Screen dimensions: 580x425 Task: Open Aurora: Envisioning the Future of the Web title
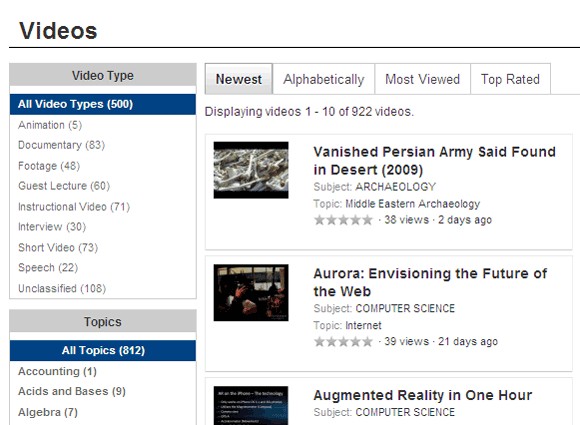(430, 282)
